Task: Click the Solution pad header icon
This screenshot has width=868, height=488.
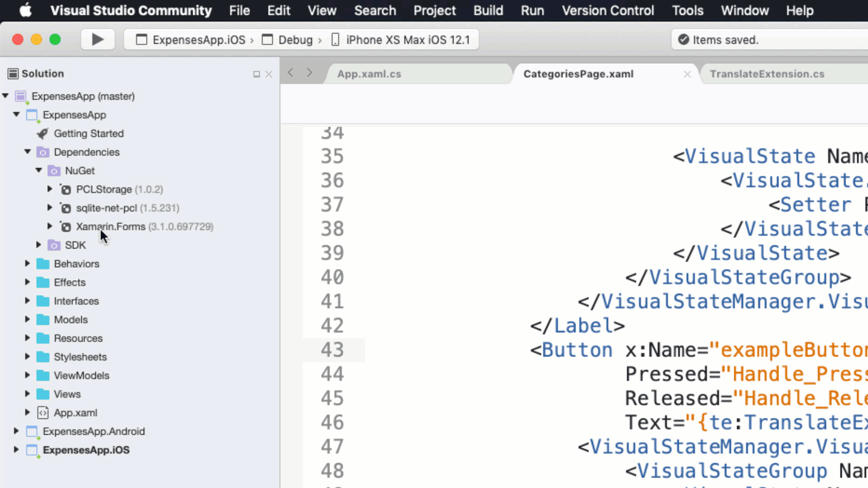Action: (13, 74)
